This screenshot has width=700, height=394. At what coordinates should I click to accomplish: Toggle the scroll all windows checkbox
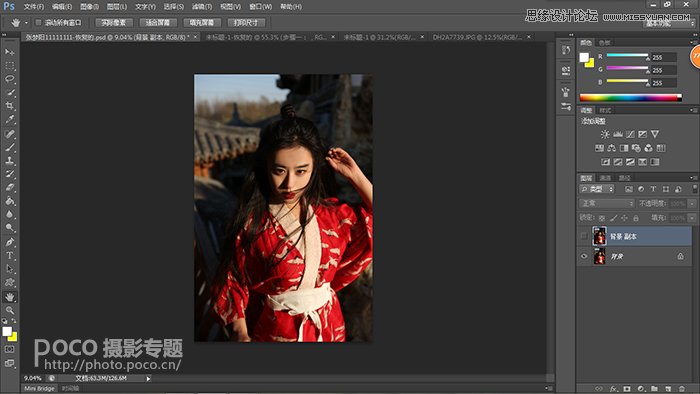pyautogui.click(x=38, y=22)
